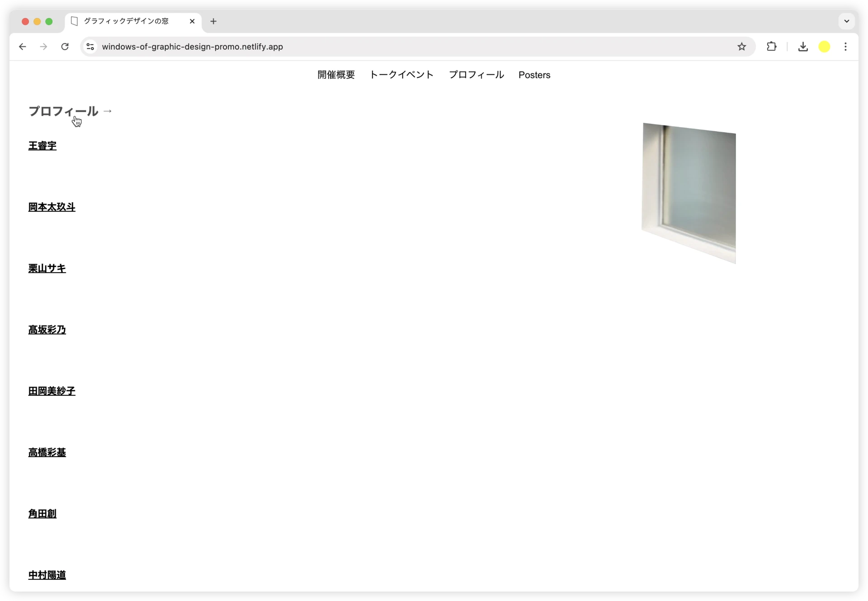868x601 pixels.
Task: Go back to the previous page
Action: pyautogui.click(x=23, y=47)
